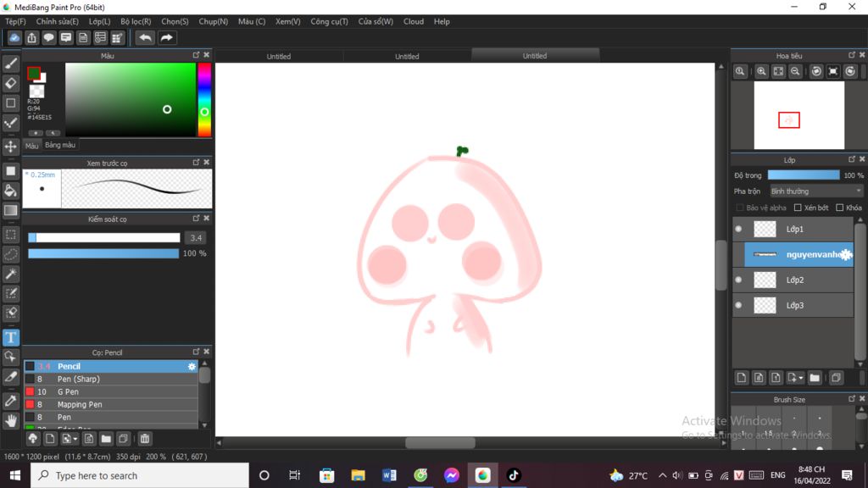The height and width of the screenshot is (488, 868).
Task: Open settings gear on the nguyenvanh layer
Action: 845,254
